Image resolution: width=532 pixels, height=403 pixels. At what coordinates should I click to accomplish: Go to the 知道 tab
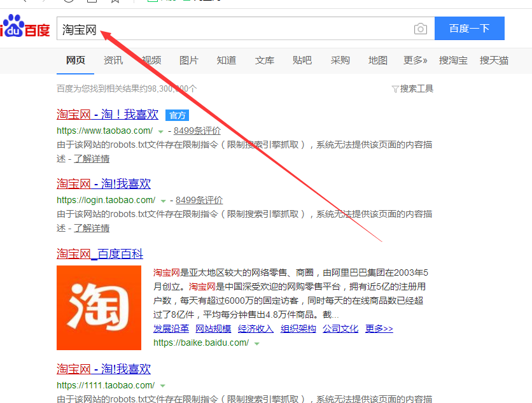(227, 60)
